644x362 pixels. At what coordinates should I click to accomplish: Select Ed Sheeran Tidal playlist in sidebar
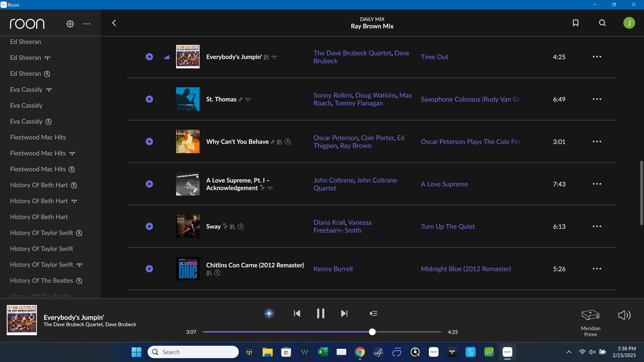[x=30, y=58]
